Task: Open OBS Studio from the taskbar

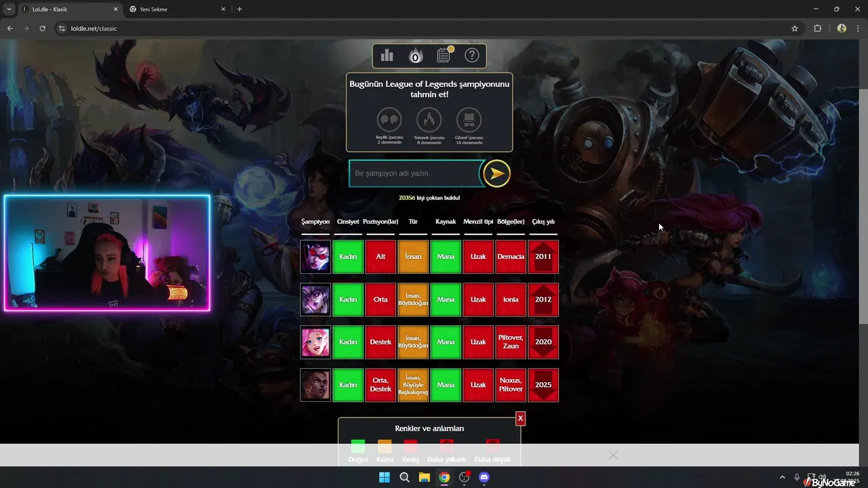Action: pyautogui.click(x=465, y=477)
